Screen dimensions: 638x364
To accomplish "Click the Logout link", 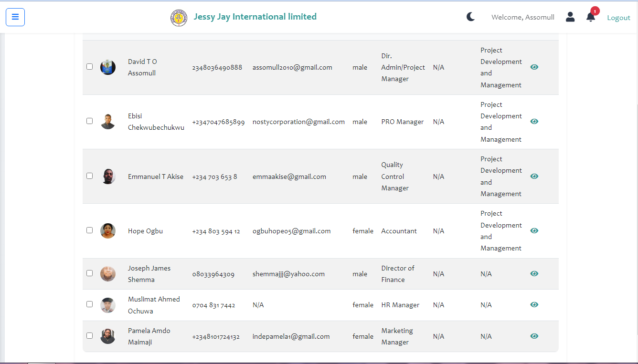I will pyautogui.click(x=618, y=18).
